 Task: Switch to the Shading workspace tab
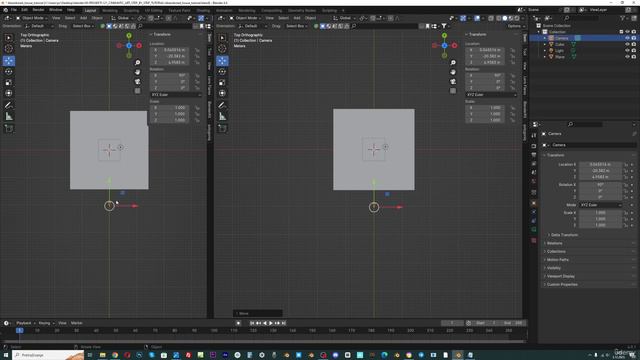tap(203, 11)
